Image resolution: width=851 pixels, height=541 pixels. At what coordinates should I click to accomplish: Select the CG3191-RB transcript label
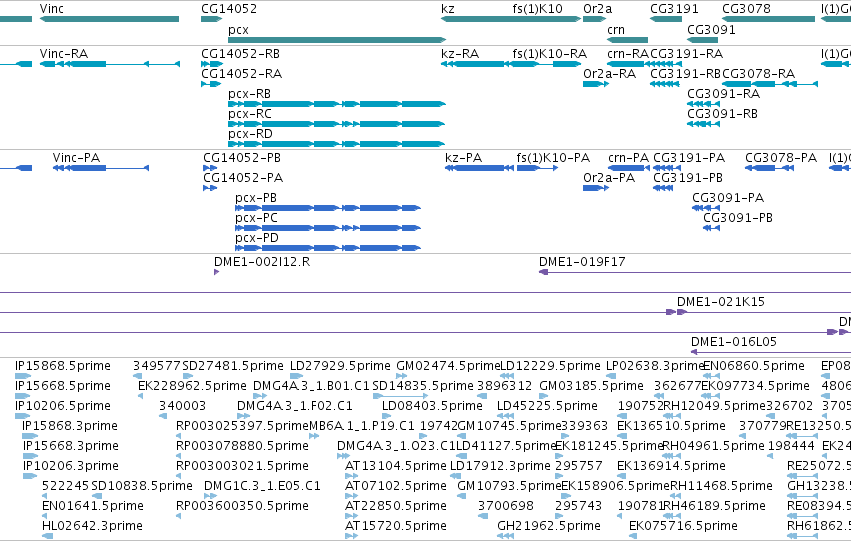[x=685, y=74]
